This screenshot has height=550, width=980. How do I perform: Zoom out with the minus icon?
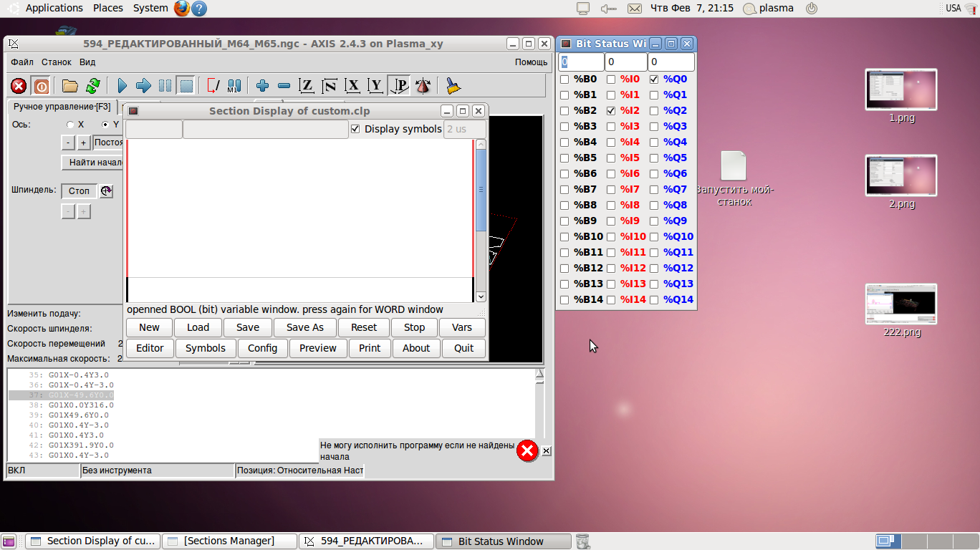pyautogui.click(x=284, y=86)
